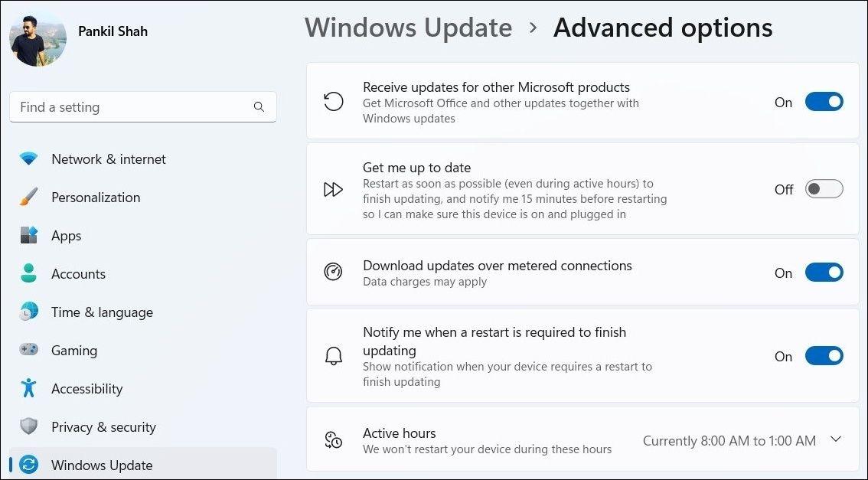The width and height of the screenshot is (868, 480).
Task: Click the 'Active hours' title text
Action: pos(399,433)
